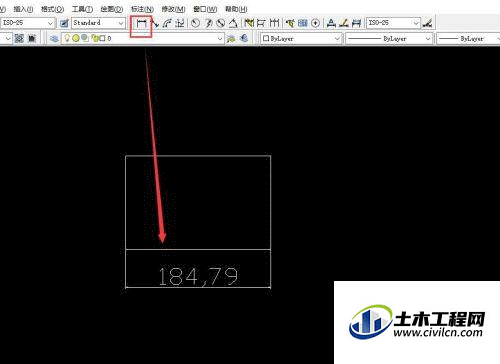Open the 修改(M) menu

click(x=173, y=9)
